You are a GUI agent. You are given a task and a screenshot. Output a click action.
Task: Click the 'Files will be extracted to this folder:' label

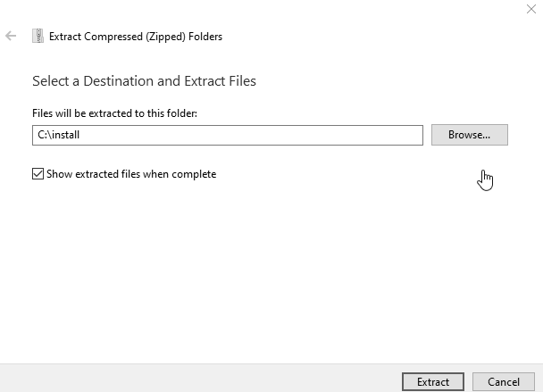point(114,113)
